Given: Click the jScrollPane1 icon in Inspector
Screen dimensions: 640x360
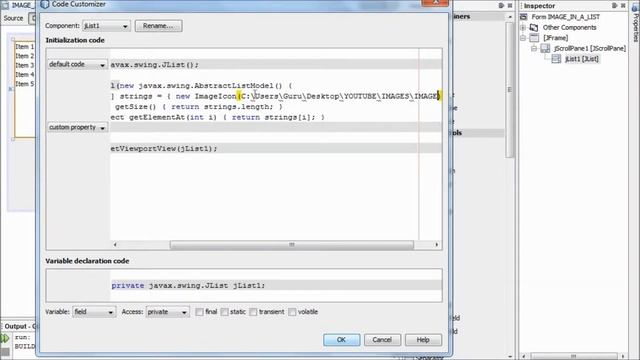Looking at the screenshot, I should click(x=545, y=49).
